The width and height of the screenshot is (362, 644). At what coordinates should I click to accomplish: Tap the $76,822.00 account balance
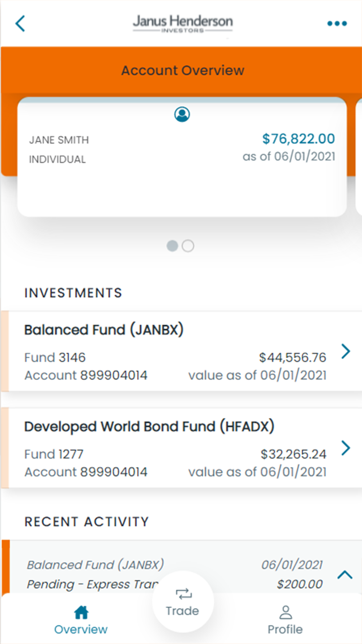(x=298, y=138)
